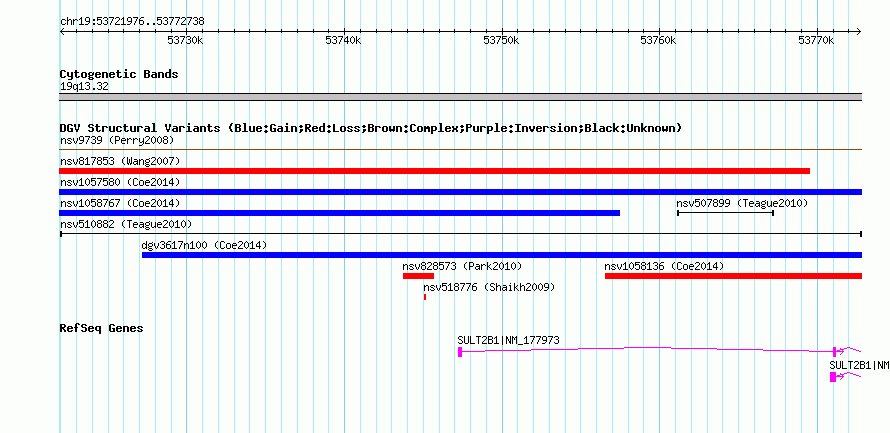890x433 pixels.
Task: Select the blue nsv1057580 gain bar
Action: click(460, 192)
